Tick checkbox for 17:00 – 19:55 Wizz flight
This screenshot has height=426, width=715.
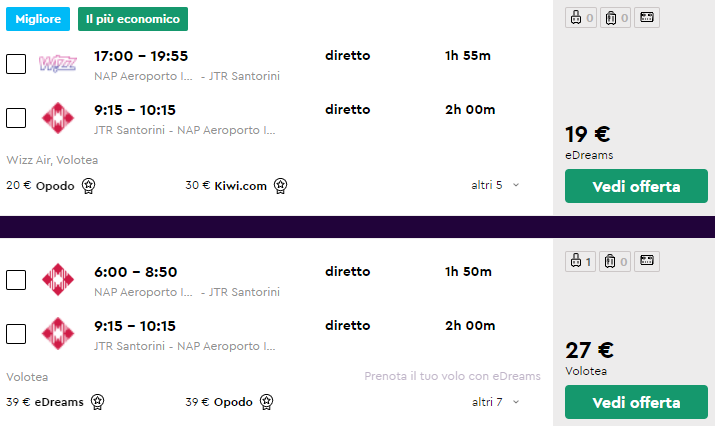[16, 64]
